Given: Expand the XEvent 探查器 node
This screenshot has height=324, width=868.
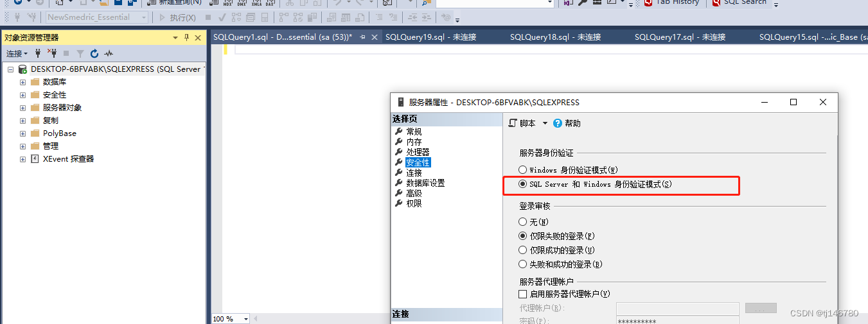Looking at the screenshot, I should click(x=23, y=159).
